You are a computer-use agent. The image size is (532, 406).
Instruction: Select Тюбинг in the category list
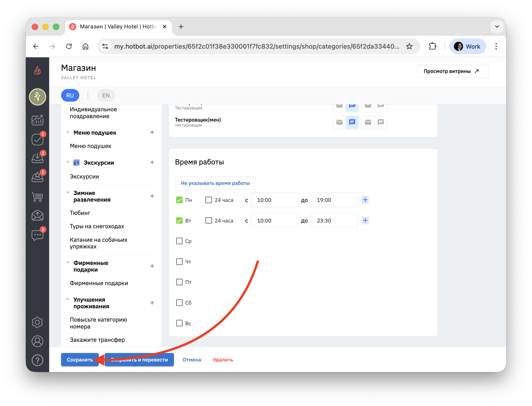80,213
